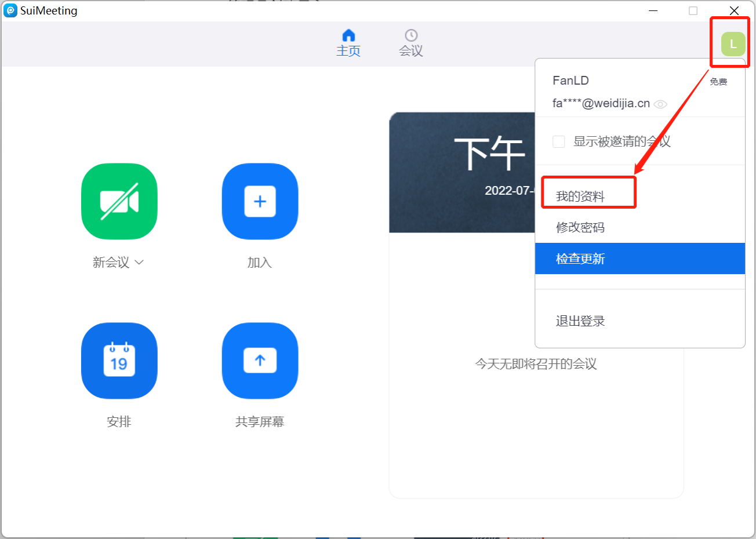Click the green L profile avatar
This screenshot has width=756, height=539.
(x=733, y=44)
